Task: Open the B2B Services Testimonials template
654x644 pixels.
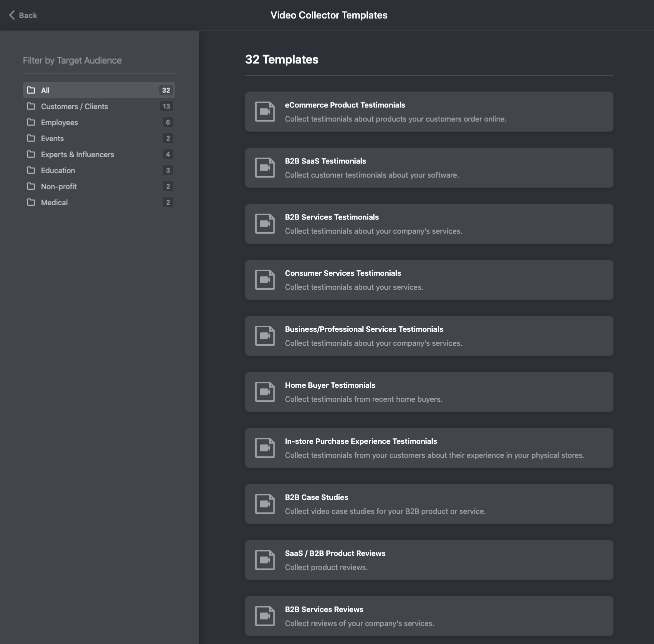Action: click(x=429, y=224)
